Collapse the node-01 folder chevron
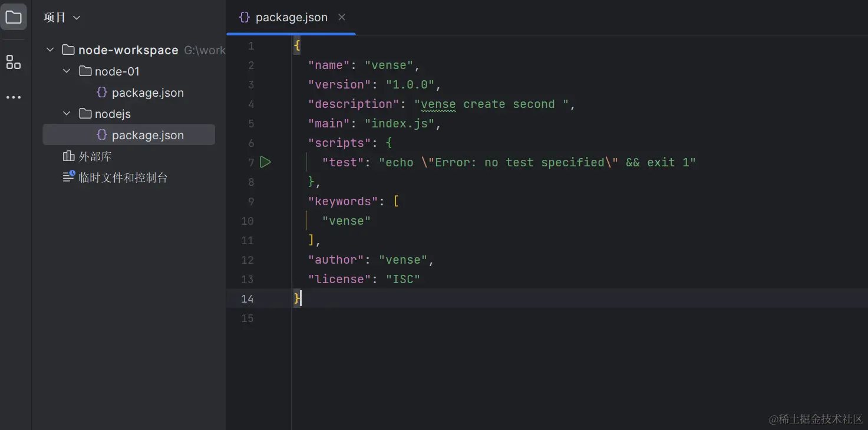 (67, 71)
